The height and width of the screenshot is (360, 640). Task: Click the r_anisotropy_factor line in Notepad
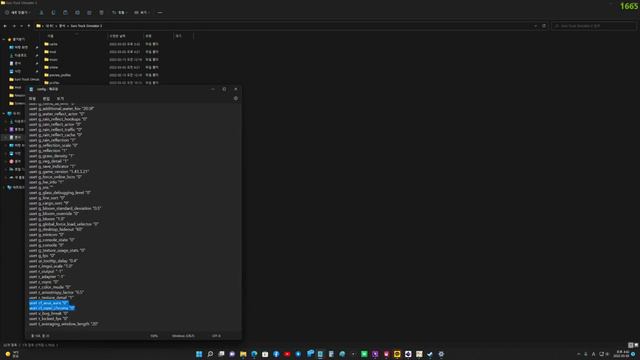[x=56, y=292]
